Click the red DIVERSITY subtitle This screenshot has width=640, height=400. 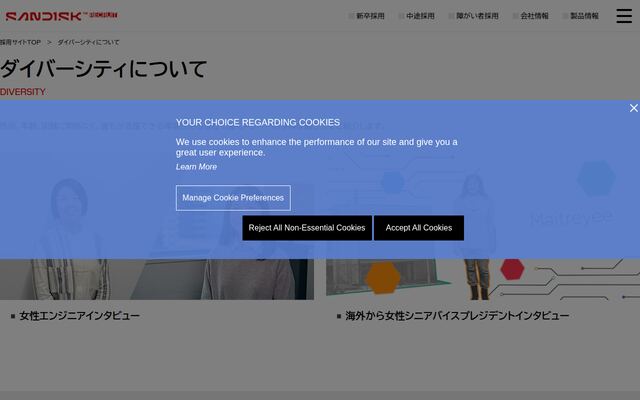(23, 92)
